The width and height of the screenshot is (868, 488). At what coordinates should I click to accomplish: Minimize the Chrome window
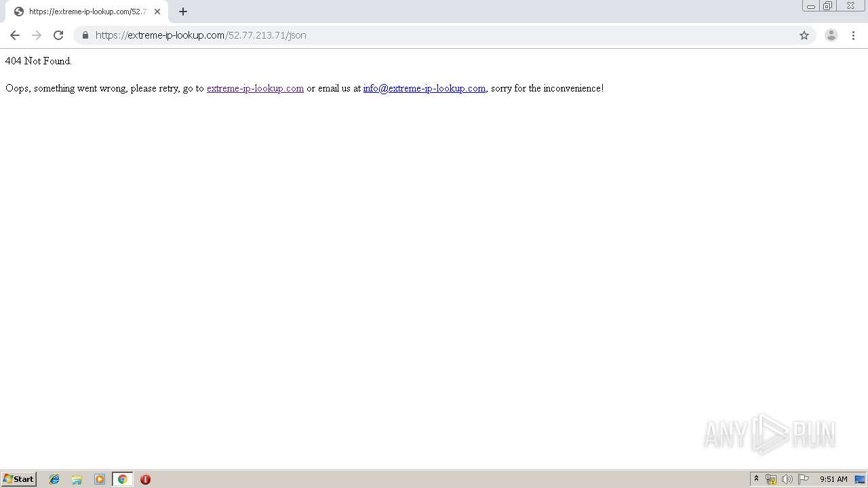click(x=811, y=6)
